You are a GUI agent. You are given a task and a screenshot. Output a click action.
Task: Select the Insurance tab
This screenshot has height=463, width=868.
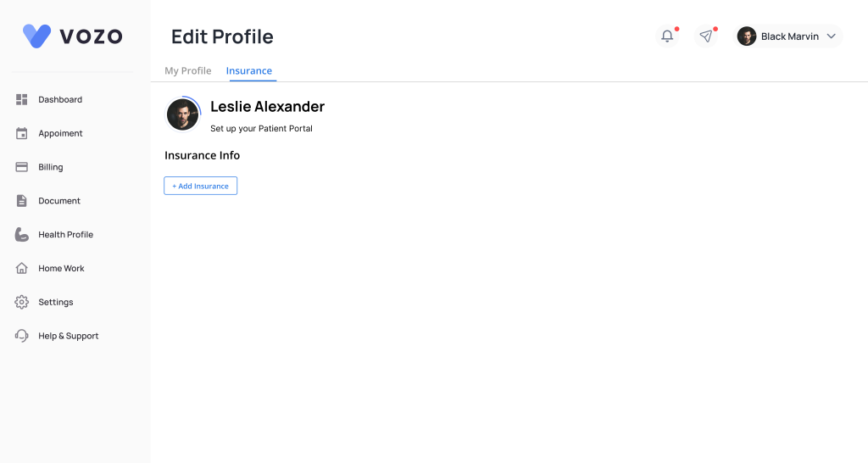249,71
